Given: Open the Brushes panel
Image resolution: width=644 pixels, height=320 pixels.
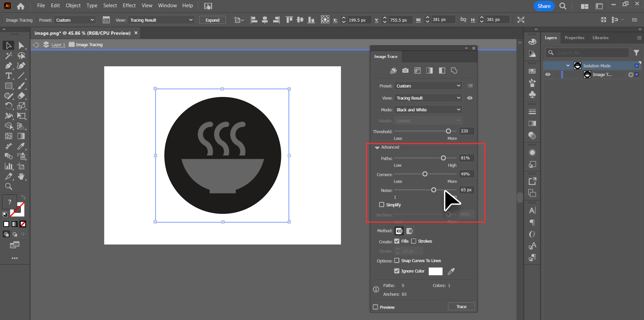Looking at the screenshot, I should [532, 83].
